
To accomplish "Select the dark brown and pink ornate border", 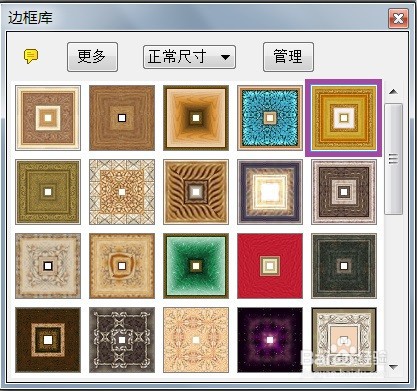I will click(344, 192).
